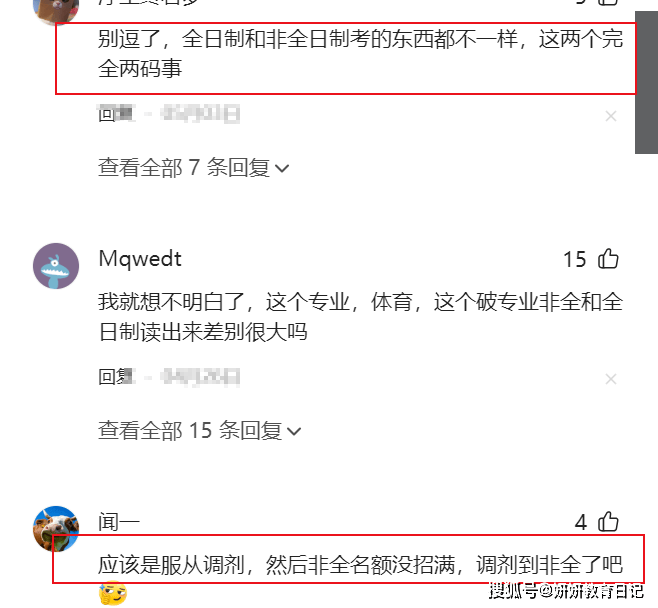Screen dimensions: 658x608
Task: Open Mqwedt's purple monster avatar
Action: (56, 266)
